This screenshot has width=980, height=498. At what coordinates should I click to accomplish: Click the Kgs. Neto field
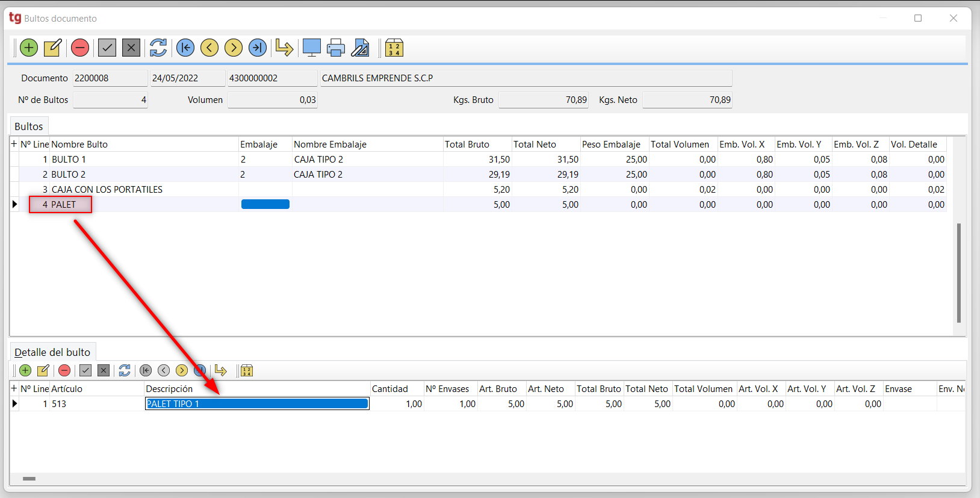[687, 100]
